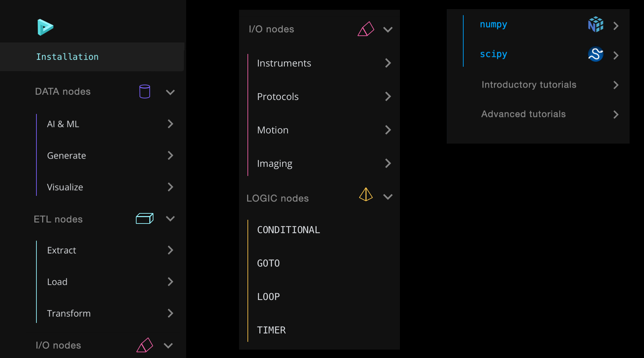Collapse the I/O nodes panel chevron

click(388, 30)
